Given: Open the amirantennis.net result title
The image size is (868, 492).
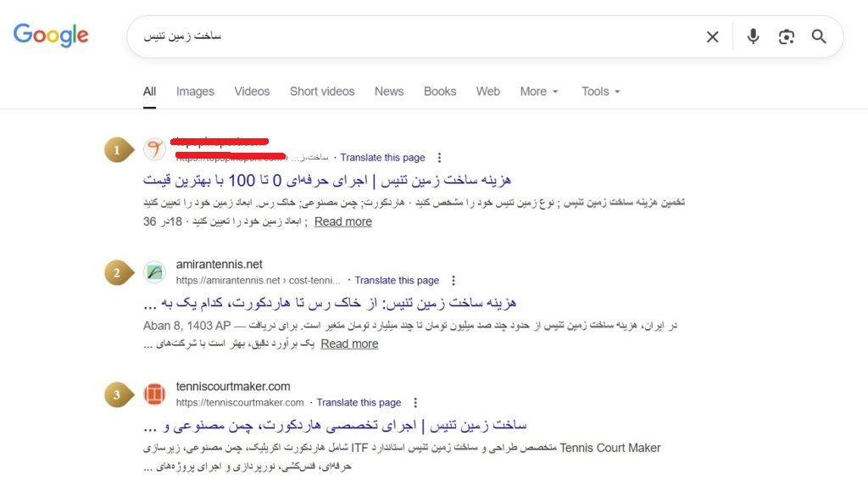Looking at the screenshot, I should click(330, 303).
